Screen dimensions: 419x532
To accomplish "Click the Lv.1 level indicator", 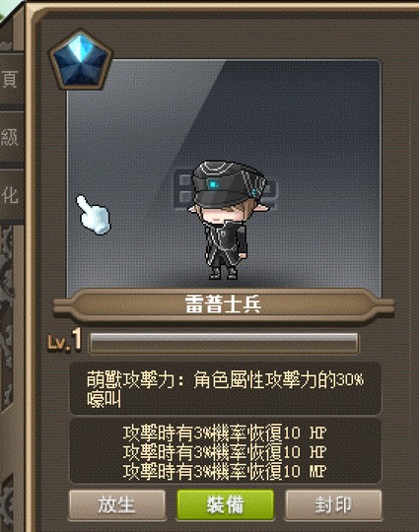I will coord(64,341).
